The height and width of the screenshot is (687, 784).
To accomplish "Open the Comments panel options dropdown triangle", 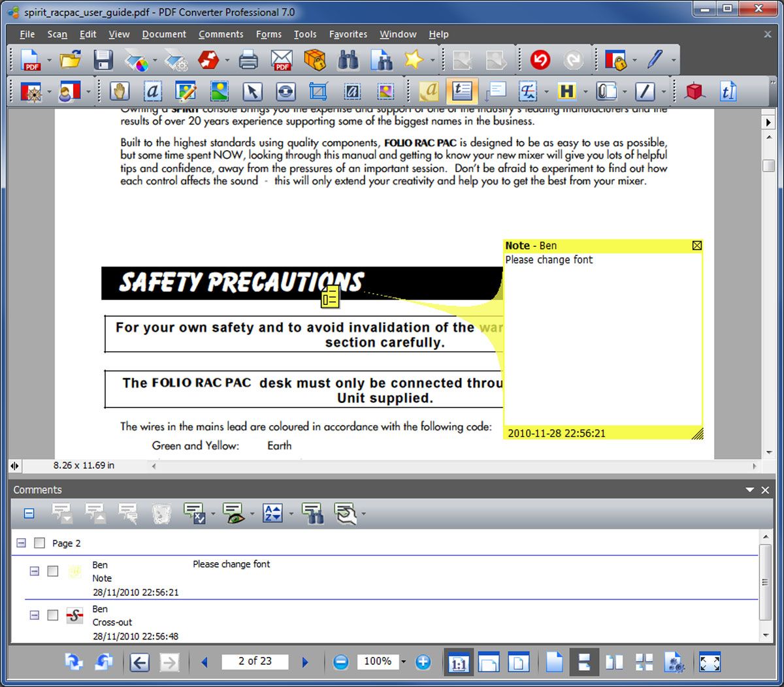I will tap(750, 490).
